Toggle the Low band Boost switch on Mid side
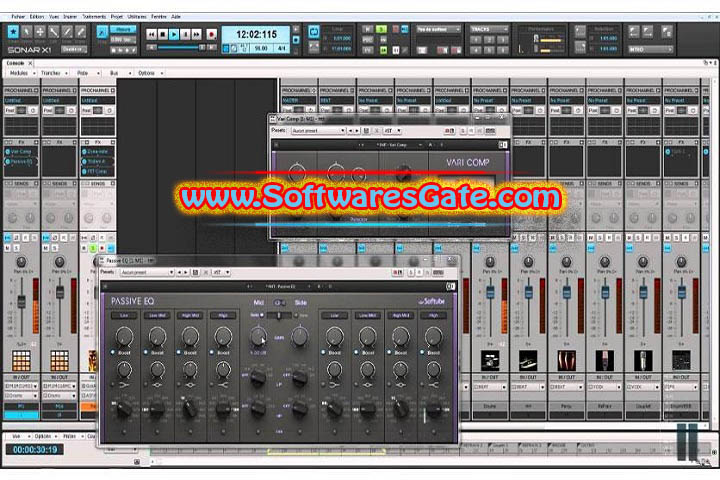The image size is (720, 480). click(x=113, y=352)
